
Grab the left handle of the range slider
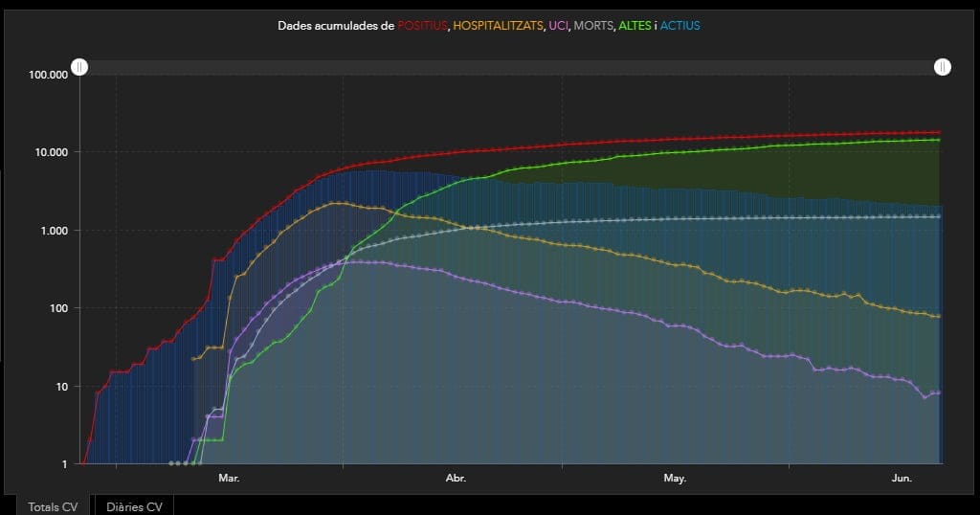[x=79, y=67]
